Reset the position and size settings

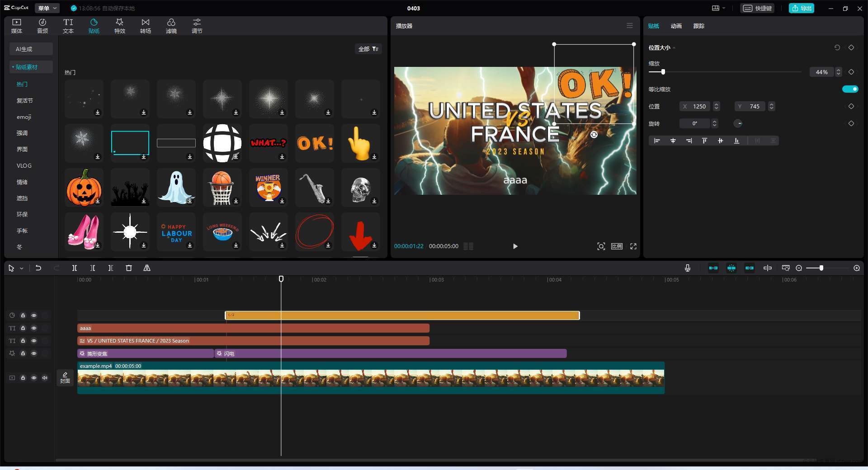(x=837, y=47)
